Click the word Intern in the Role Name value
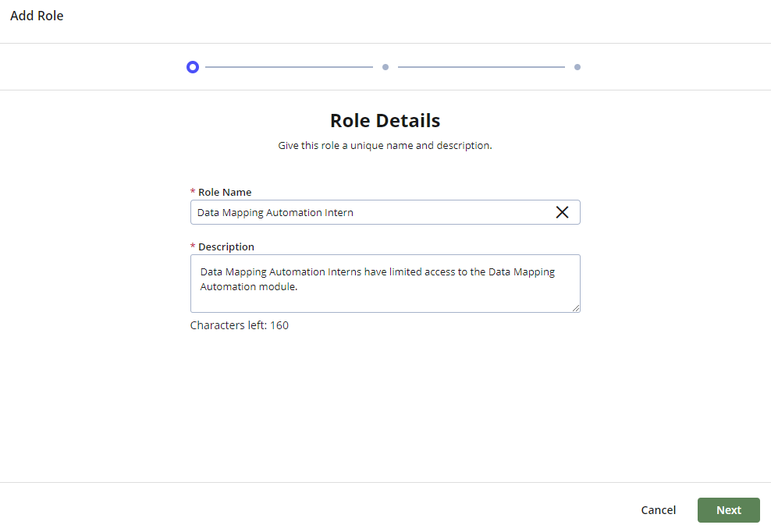 (337, 211)
